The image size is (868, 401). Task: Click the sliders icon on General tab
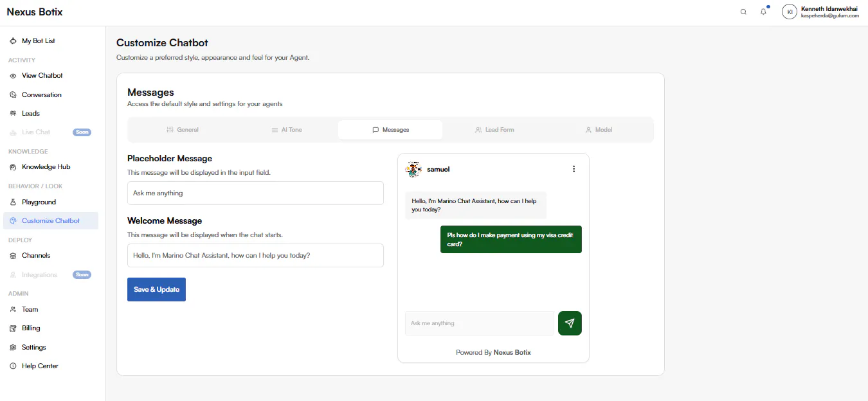click(x=170, y=130)
